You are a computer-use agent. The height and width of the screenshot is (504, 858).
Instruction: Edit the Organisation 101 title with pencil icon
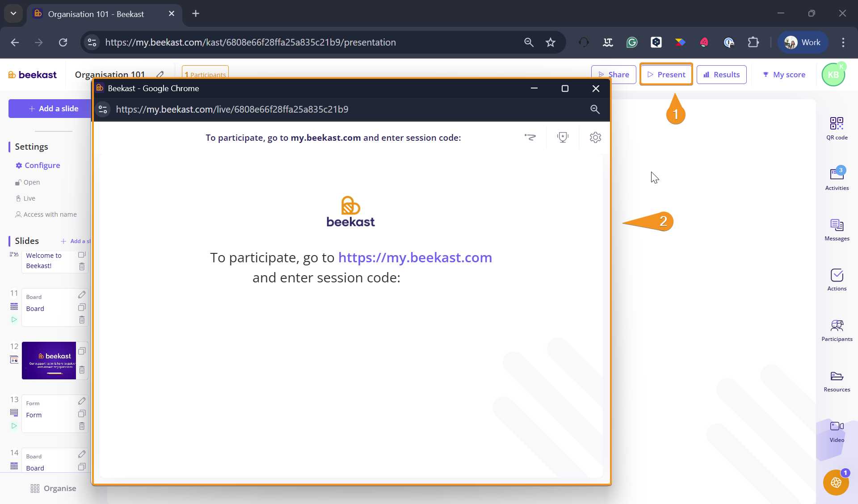click(160, 74)
